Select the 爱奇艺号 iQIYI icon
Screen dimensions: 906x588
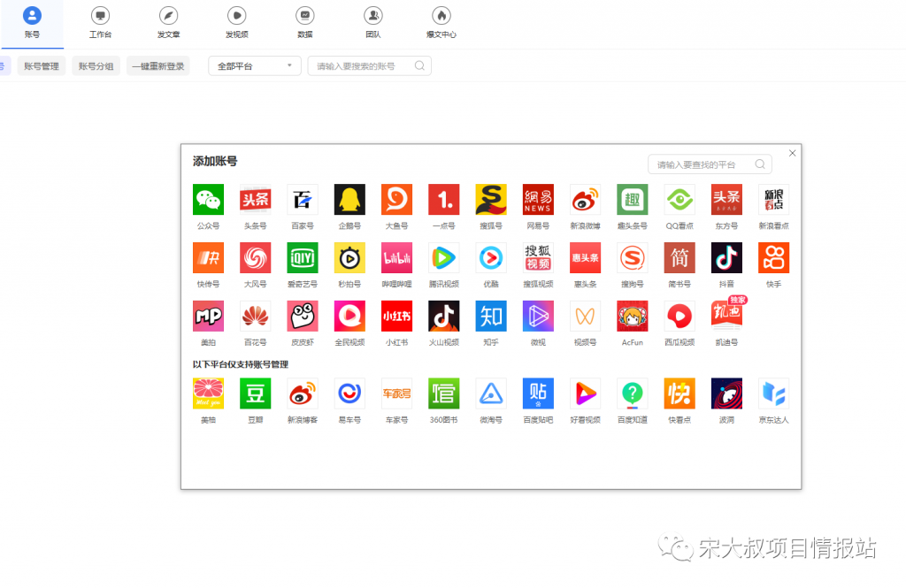pos(303,258)
